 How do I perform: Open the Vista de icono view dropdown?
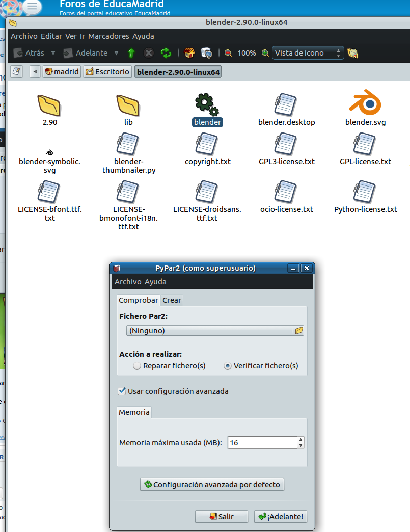[308, 53]
